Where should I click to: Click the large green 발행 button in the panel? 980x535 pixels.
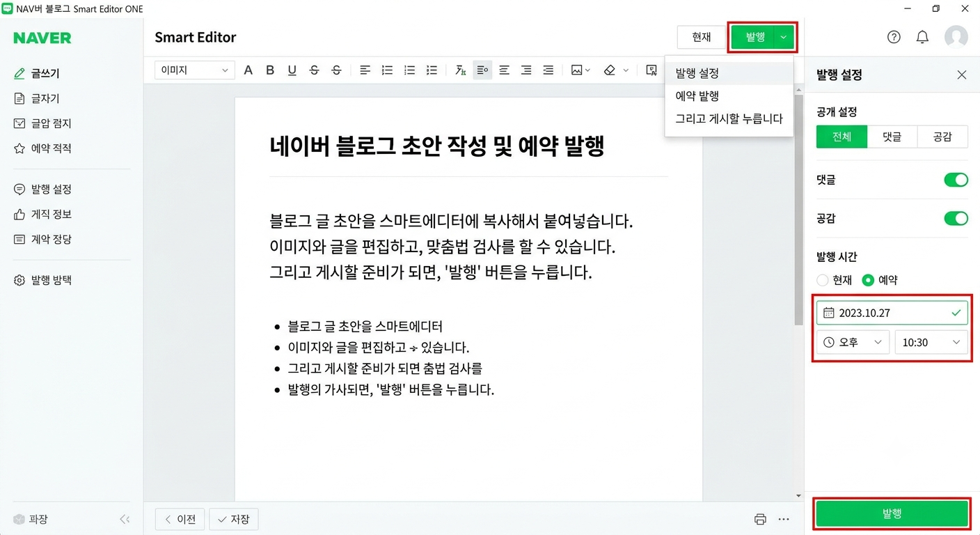pyautogui.click(x=892, y=513)
